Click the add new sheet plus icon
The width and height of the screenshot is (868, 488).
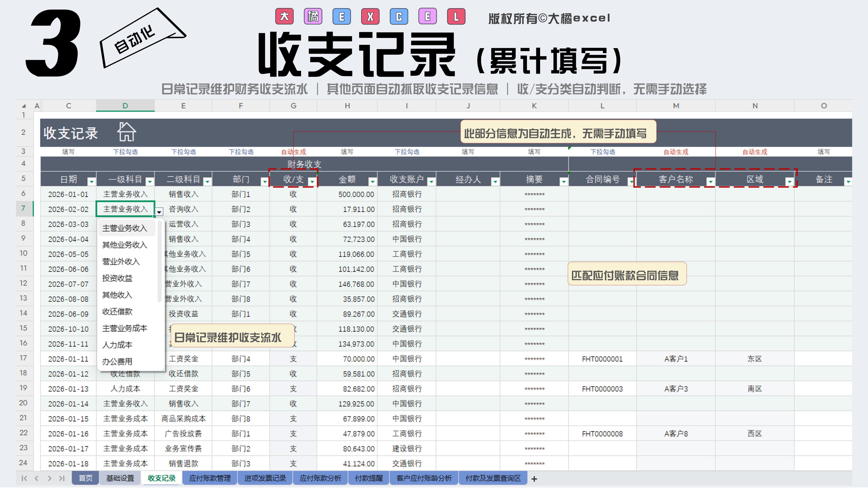tap(534, 479)
